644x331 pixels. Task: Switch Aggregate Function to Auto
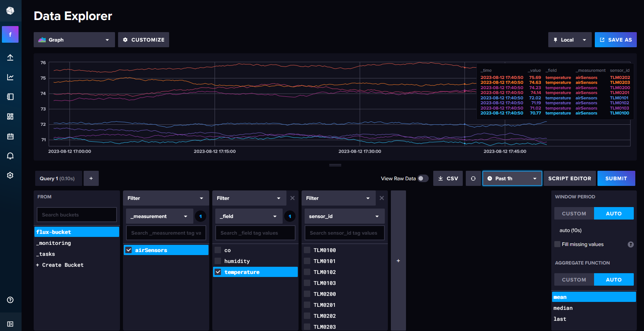point(614,280)
